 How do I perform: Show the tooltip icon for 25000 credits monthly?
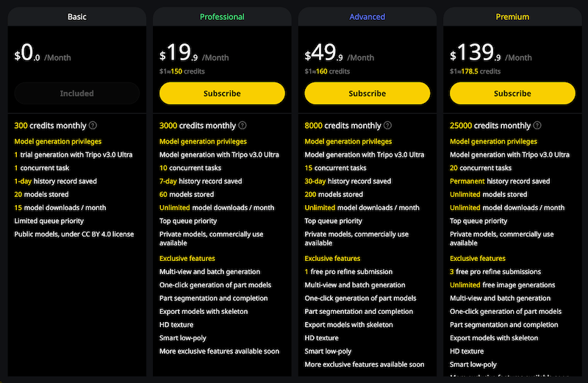pos(537,126)
